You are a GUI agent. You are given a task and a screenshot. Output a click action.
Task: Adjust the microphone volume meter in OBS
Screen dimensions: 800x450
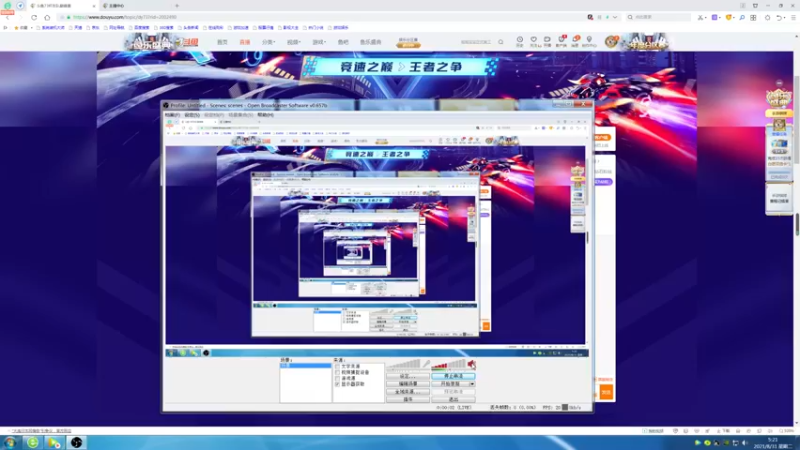pyautogui.click(x=404, y=364)
